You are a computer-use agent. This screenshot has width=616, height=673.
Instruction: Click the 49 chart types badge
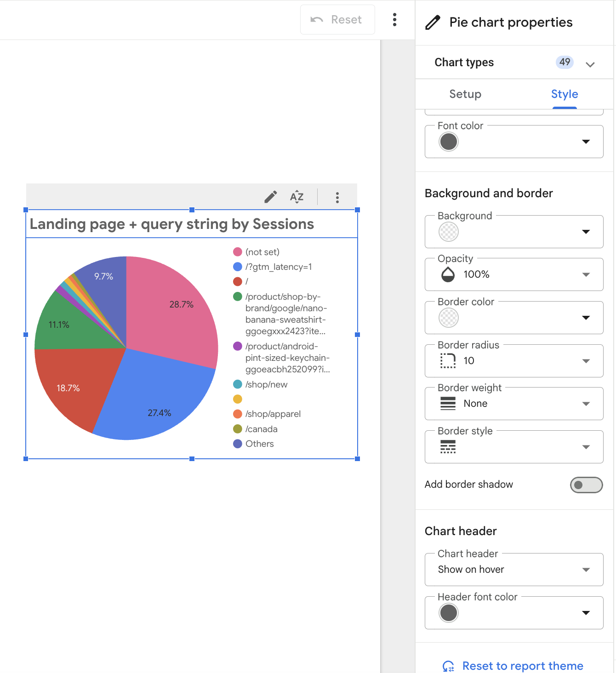(565, 62)
